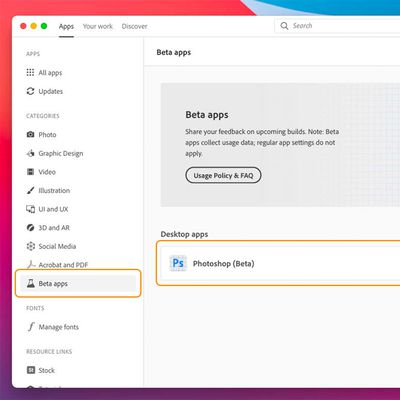Open the All apps category
Viewport: 400px width, 400px height.
click(50, 73)
